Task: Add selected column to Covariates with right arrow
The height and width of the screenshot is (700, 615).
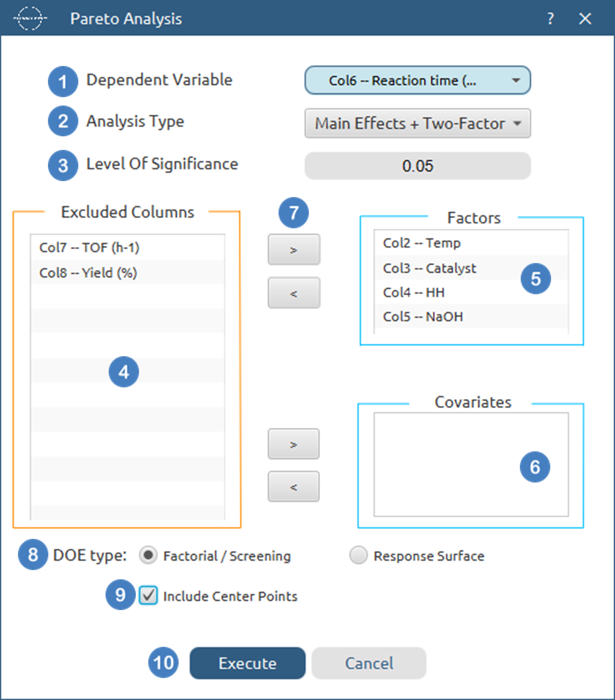Action: pyautogui.click(x=294, y=444)
